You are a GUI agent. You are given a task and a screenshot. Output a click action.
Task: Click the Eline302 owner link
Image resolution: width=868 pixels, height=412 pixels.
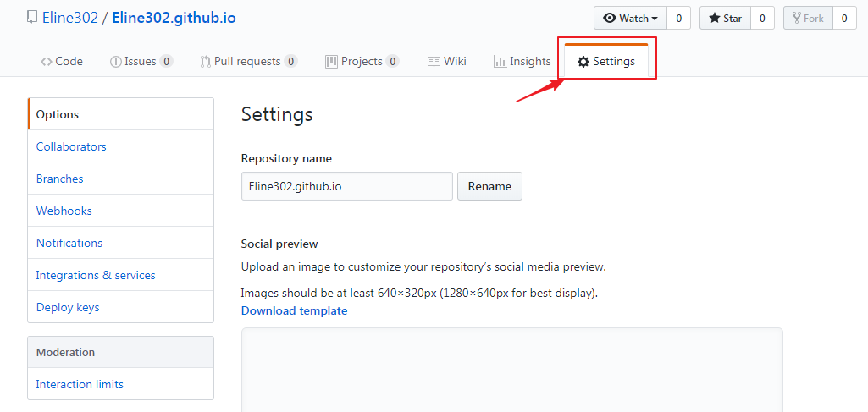coord(70,18)
